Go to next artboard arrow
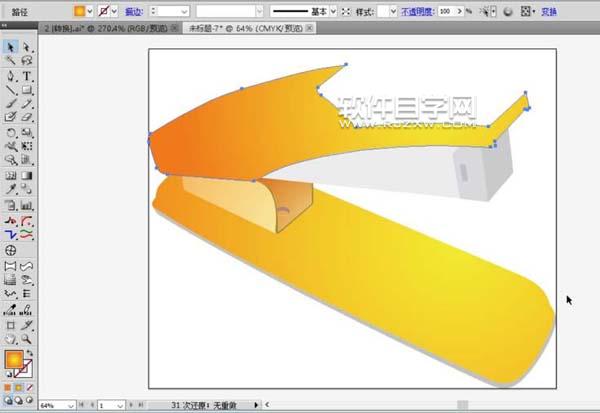 (132, 405)
